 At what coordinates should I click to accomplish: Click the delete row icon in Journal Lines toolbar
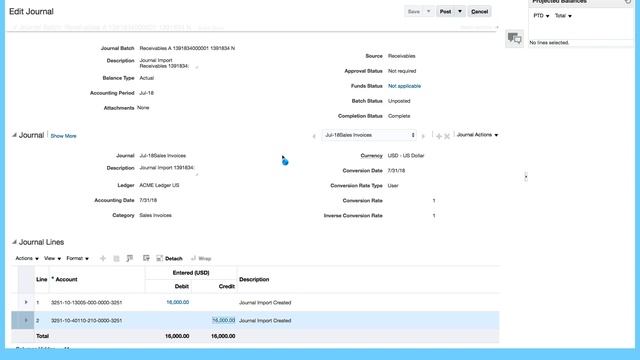click(x=116, y=258)
